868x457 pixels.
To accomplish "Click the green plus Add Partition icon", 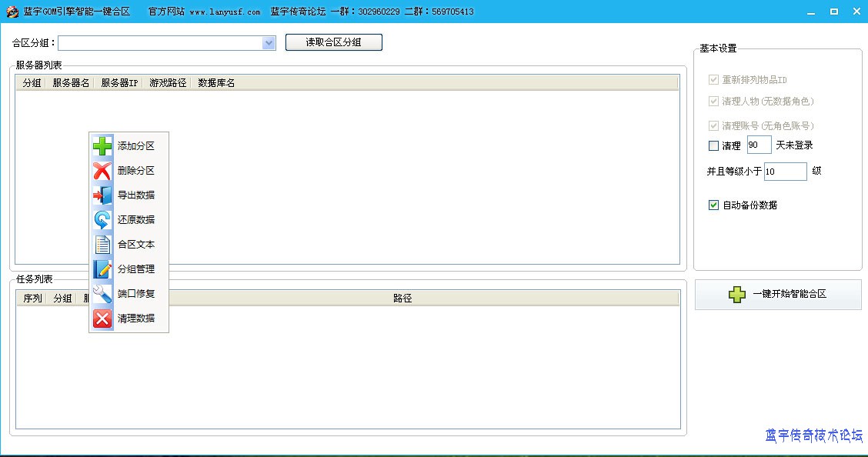I will click(x=102, y=146).
